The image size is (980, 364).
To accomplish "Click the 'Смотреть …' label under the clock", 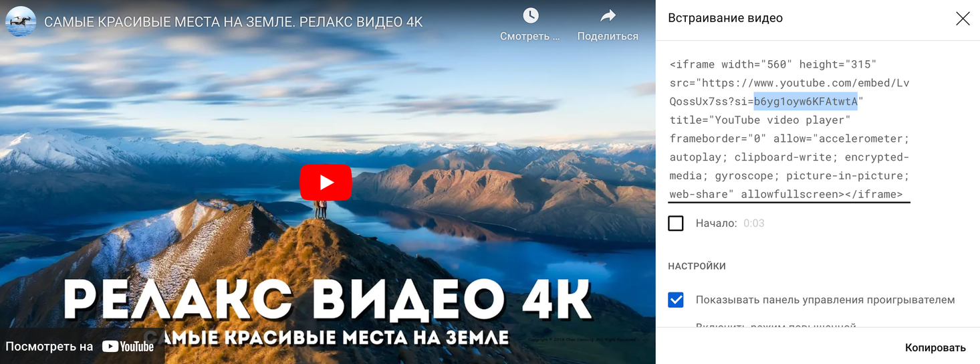I will coord(530,36).
